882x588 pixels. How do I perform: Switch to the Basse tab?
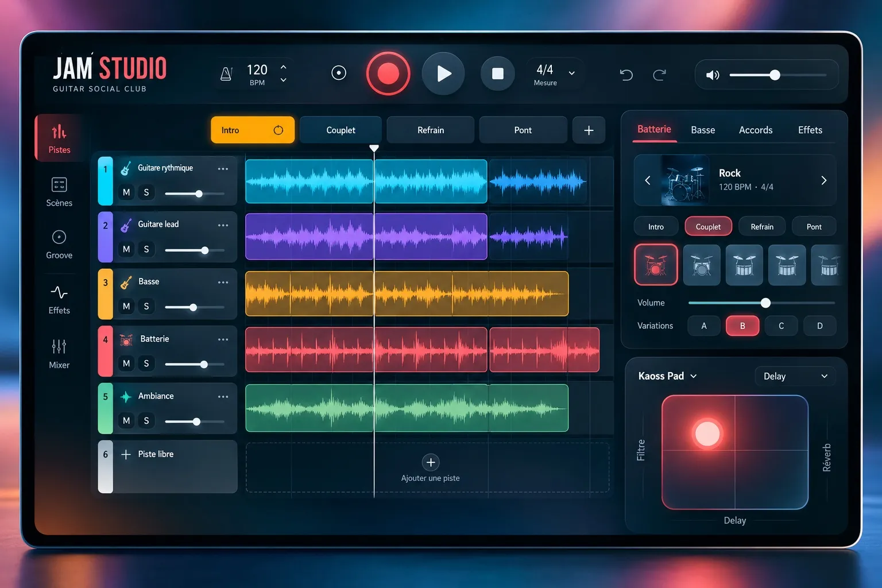(x=703, y=130)
